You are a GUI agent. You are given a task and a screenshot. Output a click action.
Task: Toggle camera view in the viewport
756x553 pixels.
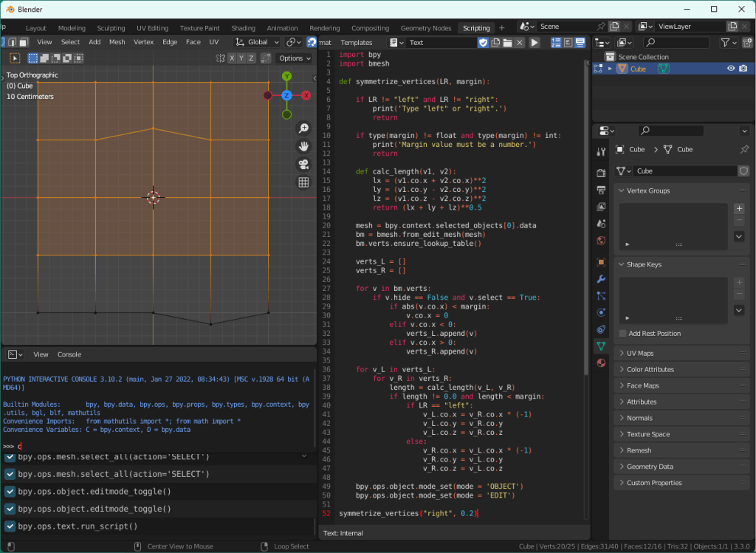click(303, 164)
